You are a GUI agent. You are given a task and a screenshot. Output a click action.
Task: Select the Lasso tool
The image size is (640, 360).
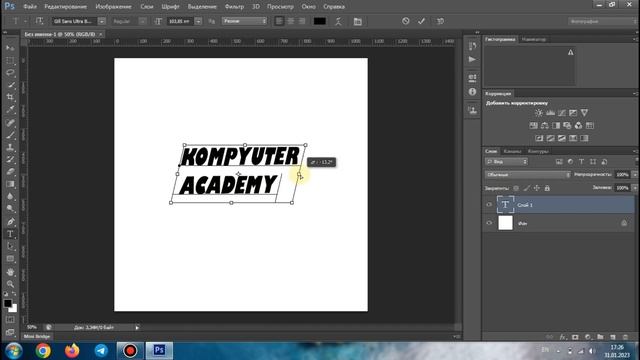click(x=10, y=73)
